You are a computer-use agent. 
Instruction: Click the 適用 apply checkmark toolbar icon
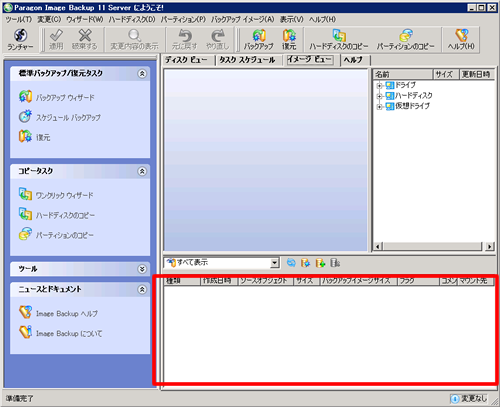coord(56,40)
